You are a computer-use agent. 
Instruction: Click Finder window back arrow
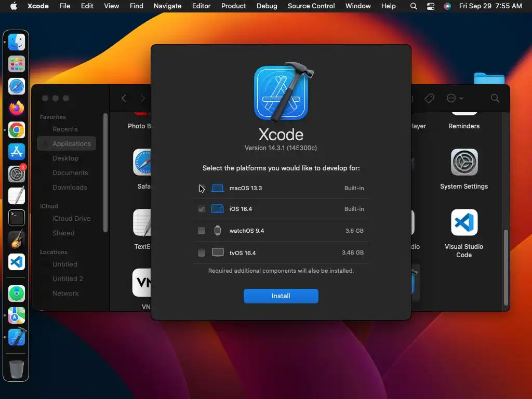click(x=124, y=98)
